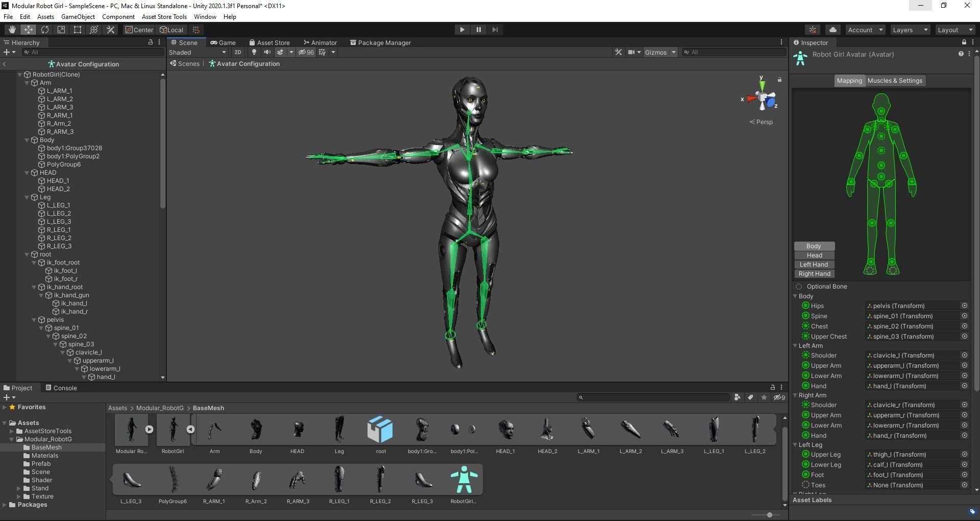Click in the Project search field
Screen dimensions: 980x521
tap(654, 397)
